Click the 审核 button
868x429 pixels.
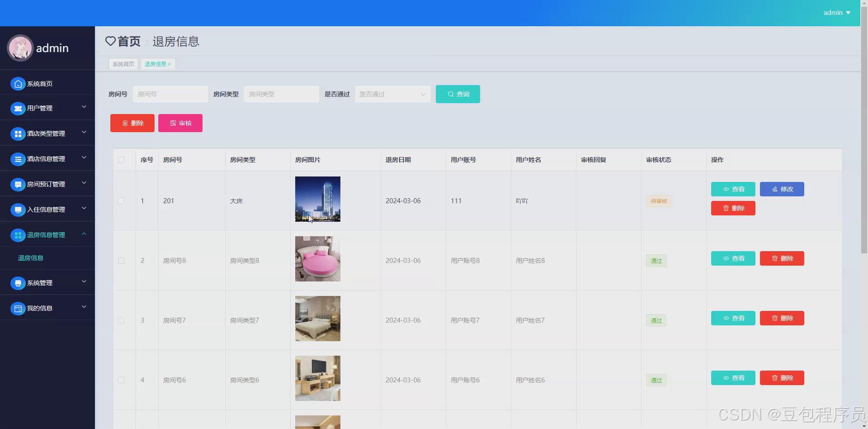click(180, 123)
